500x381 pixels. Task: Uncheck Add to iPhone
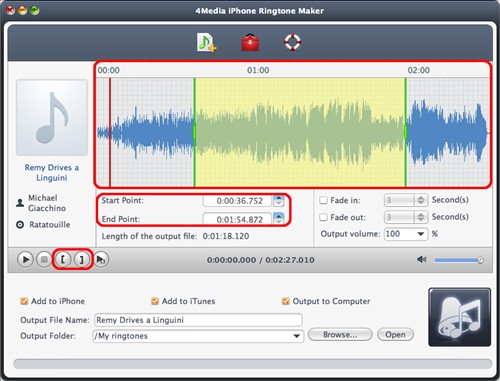coord(24,301)
